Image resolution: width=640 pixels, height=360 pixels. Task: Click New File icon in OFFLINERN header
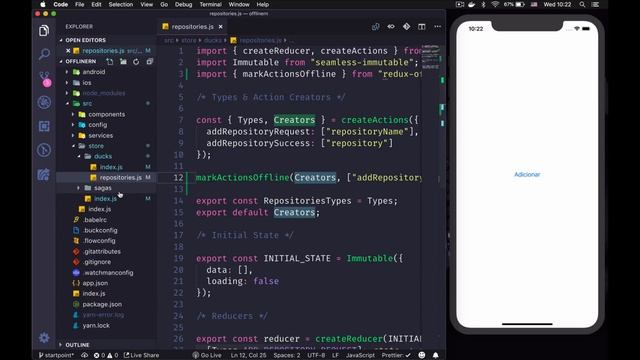[x=110, y=62]
